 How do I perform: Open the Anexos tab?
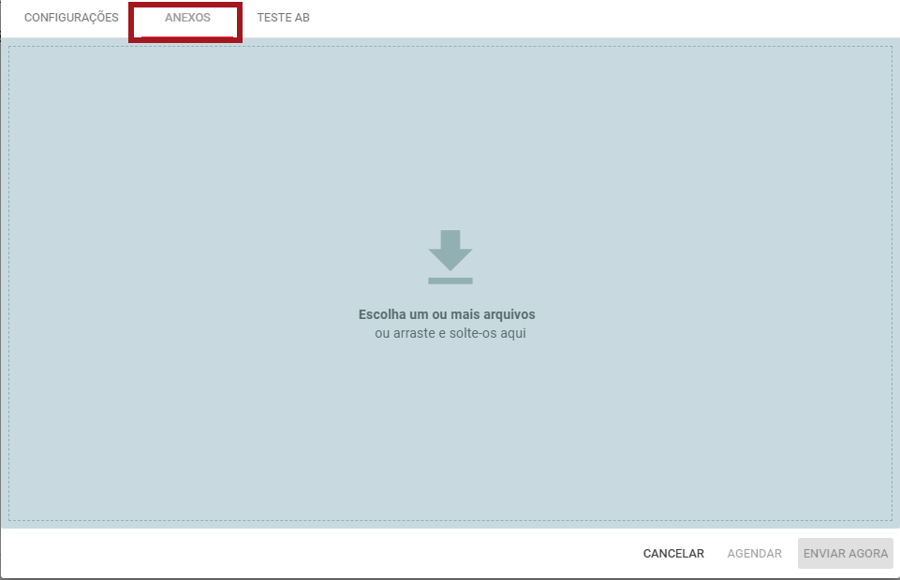coord(187,18)
